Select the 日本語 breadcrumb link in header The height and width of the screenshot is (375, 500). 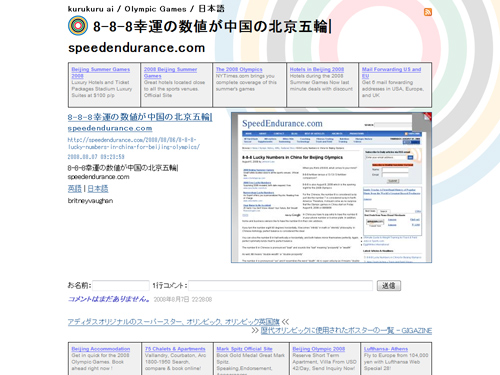pos(211,9)
